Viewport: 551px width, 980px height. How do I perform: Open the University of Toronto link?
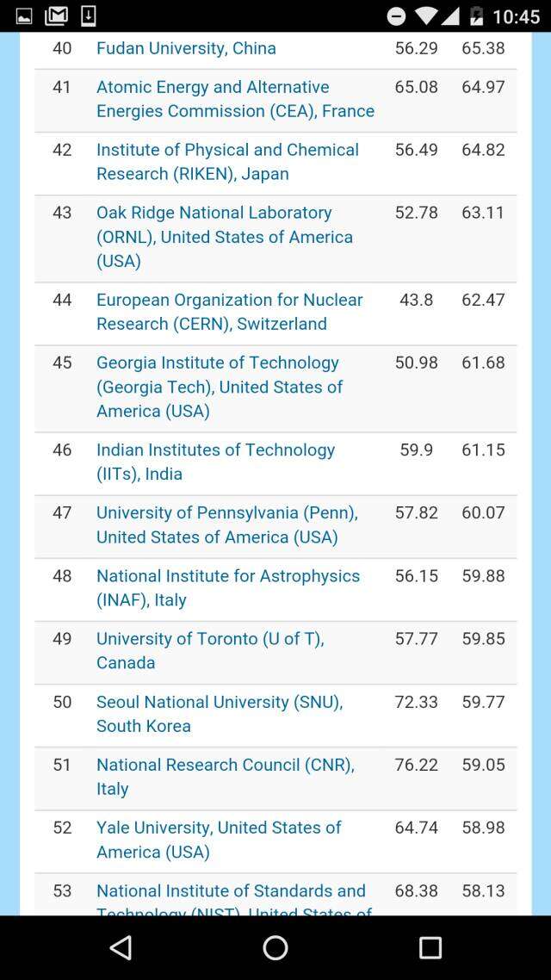pyautogui.click(x=210, y=650)
